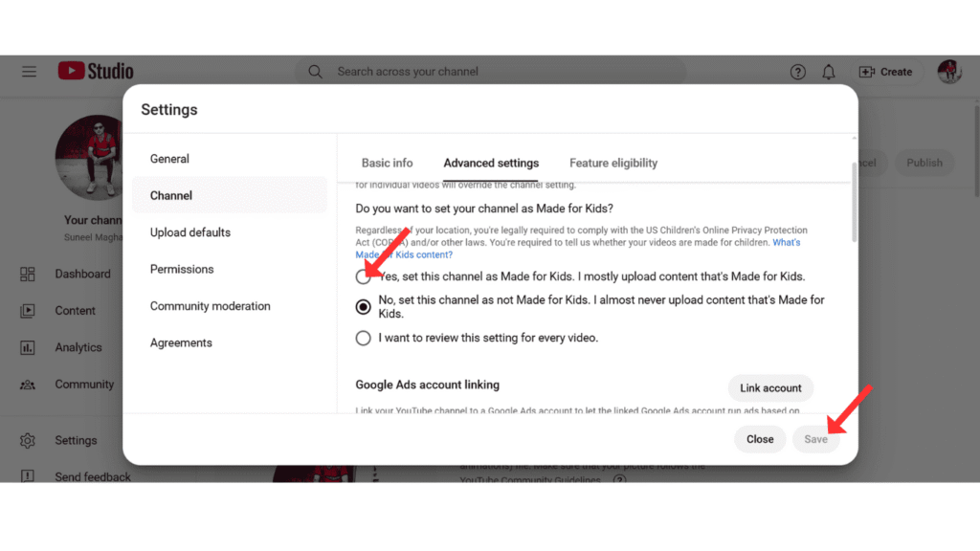980x551 pixels.
Task: Click the search magnifier icon
Action: [x=315, y=72]
